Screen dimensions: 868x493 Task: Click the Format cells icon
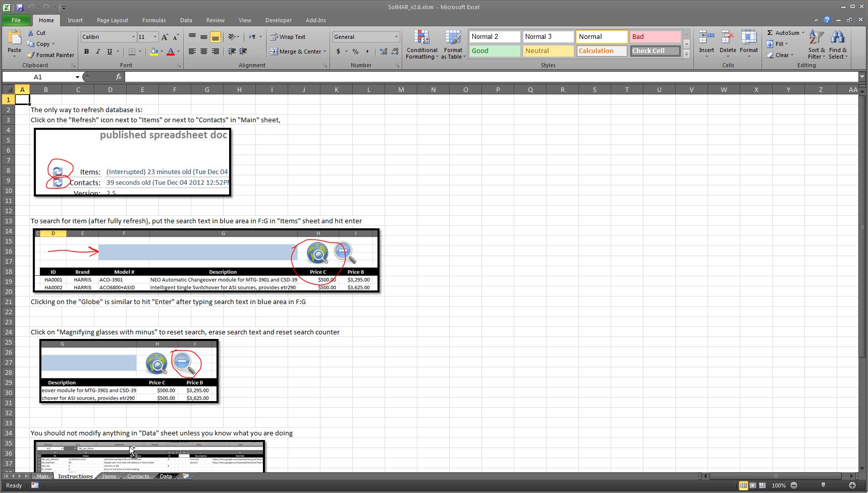(749, 37)
